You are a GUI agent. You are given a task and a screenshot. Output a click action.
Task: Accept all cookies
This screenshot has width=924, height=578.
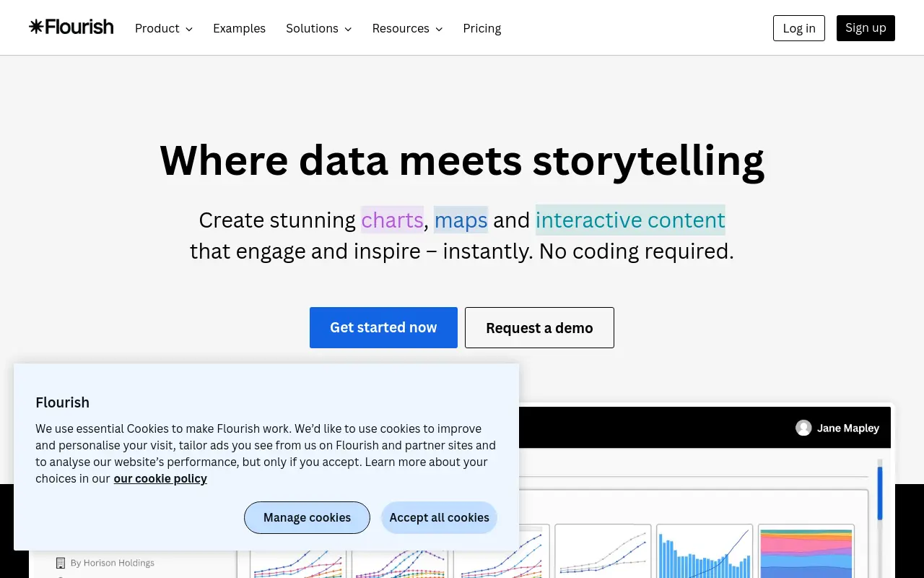(x=439, y=517)
